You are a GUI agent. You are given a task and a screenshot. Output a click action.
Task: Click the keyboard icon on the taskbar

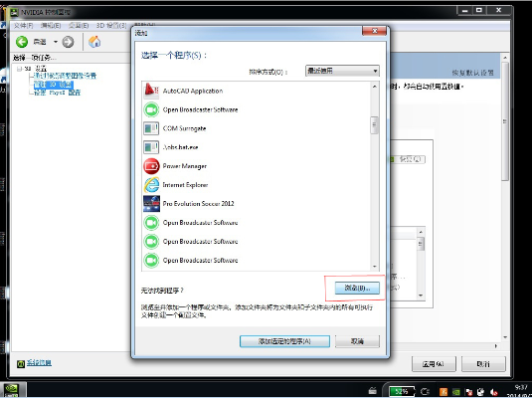(373, 391)
